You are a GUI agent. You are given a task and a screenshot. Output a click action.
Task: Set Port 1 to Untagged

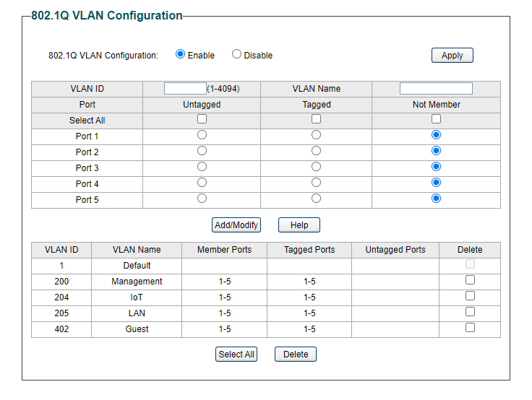[202, 135]
